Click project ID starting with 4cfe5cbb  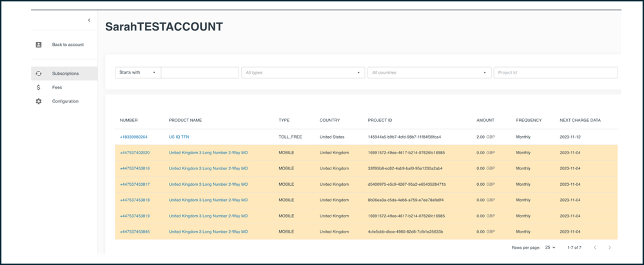pyautogui.click(x=405, y=231)
